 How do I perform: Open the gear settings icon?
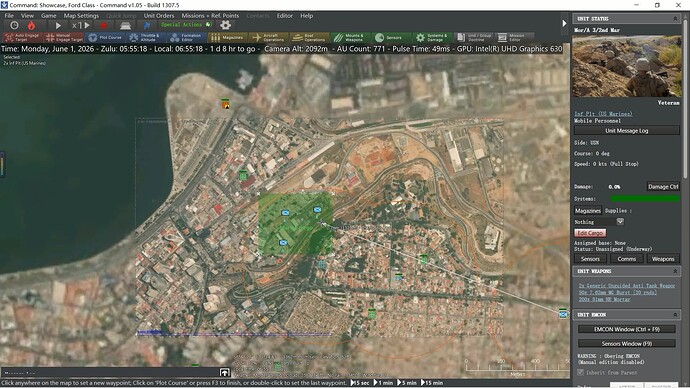[225, 25]
